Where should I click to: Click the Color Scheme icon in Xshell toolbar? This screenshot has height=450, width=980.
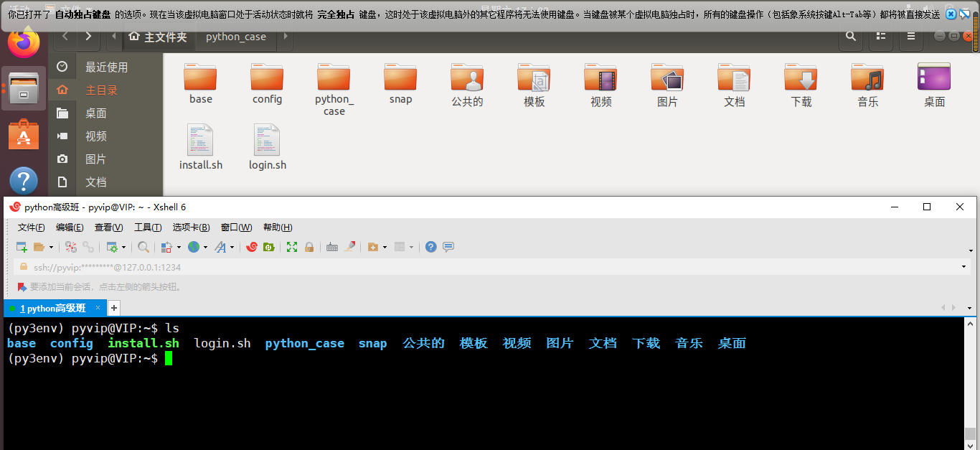click(166, 247)
